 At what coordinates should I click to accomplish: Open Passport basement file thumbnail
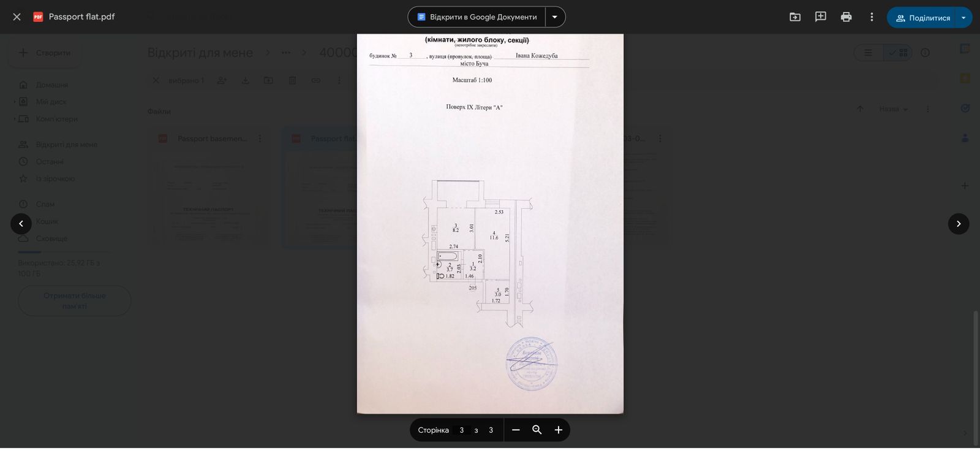[211, 200]
